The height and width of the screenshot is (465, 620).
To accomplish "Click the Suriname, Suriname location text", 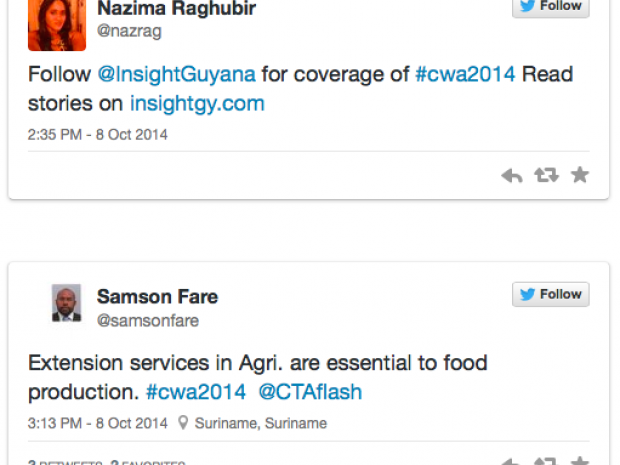I will click(261, 423).
